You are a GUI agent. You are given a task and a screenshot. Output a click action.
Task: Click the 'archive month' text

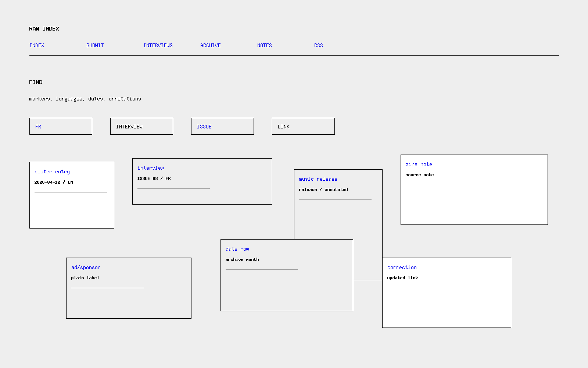tap(242, 259)
